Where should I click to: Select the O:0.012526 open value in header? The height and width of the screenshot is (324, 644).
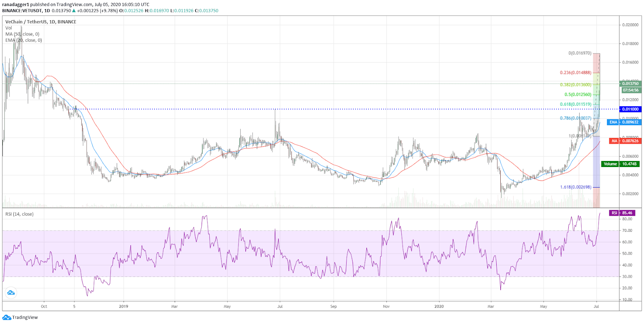pos(131,11)
